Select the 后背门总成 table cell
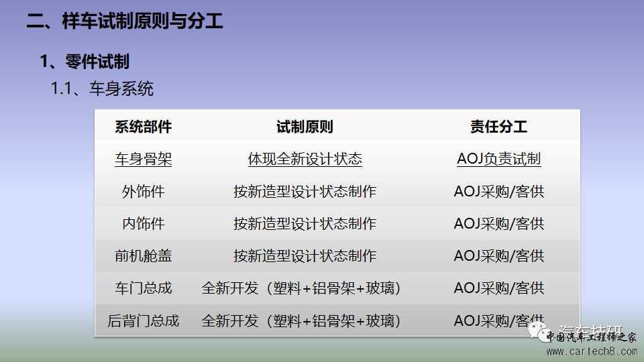This screenshot has height=362, width=644. tap(144, 321)
